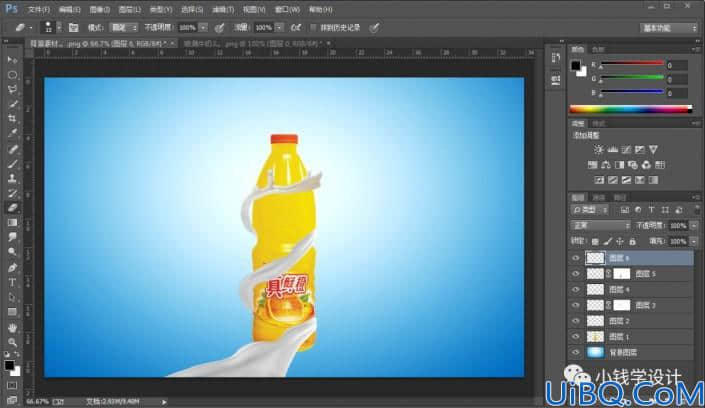Select the Zoom tool
Screen dimensions: 705x408
coord(12,342)
